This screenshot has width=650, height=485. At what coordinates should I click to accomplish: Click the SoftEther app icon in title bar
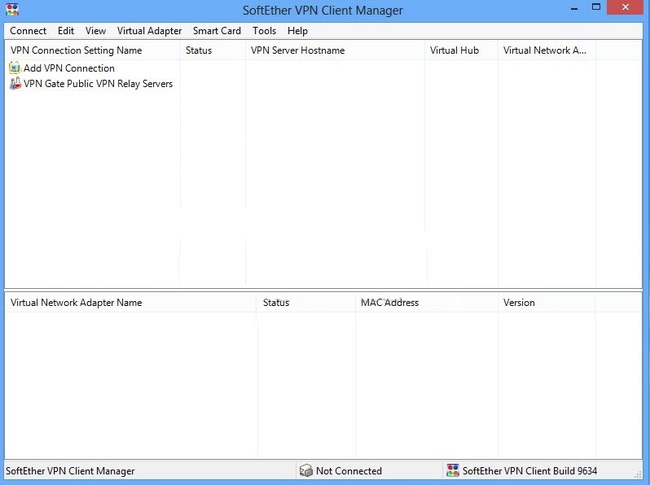click(x=12, y=9)
